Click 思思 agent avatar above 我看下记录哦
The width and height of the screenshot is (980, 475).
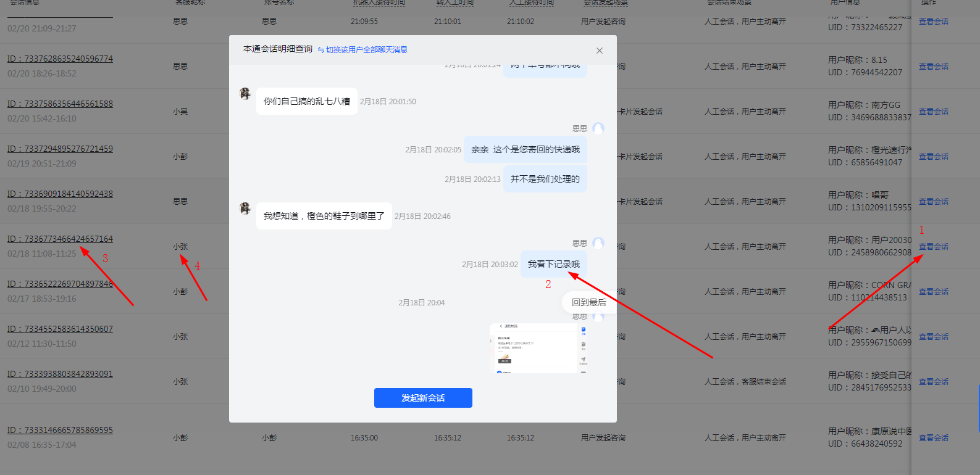598,243
